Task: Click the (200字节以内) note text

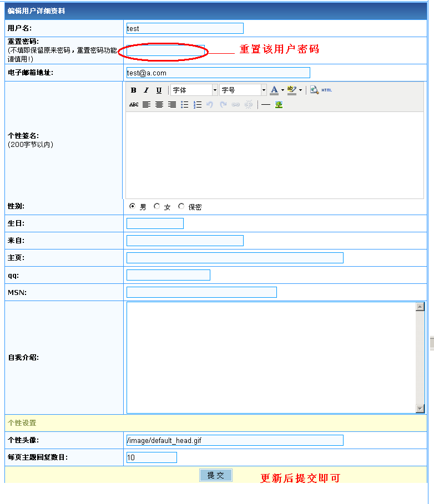Action: [x=31, y=145]
